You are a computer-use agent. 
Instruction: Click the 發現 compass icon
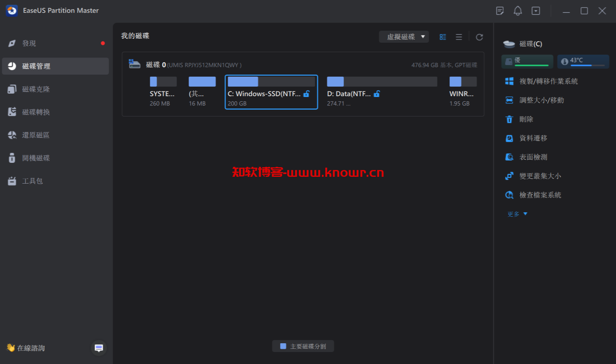click(12, 43)
